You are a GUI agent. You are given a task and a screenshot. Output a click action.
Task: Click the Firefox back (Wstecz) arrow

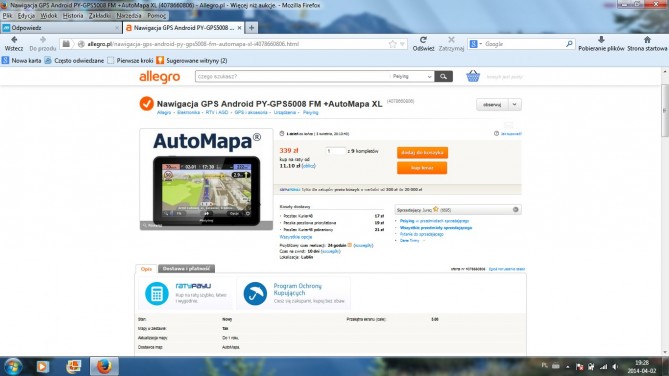coord(14,40)
